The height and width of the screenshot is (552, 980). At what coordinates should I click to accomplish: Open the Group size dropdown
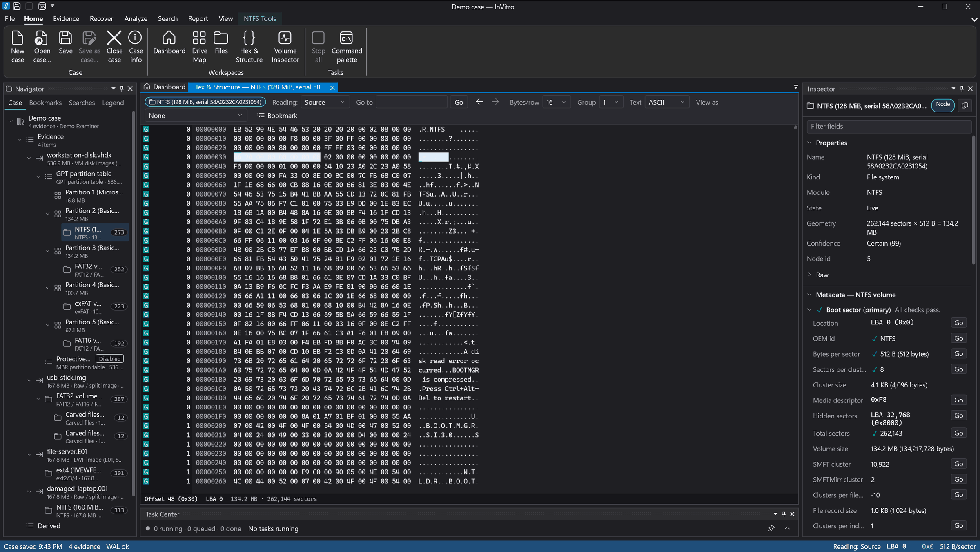[611, 102]
